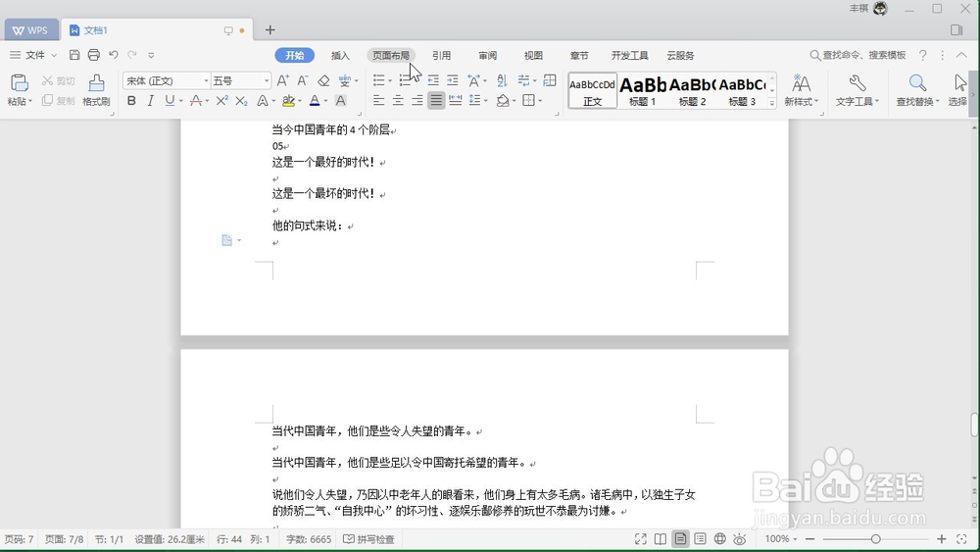Expand the highlight color dropdown arrow
Viewport: 980px width, 552px height.
click(x=299, y=101)
